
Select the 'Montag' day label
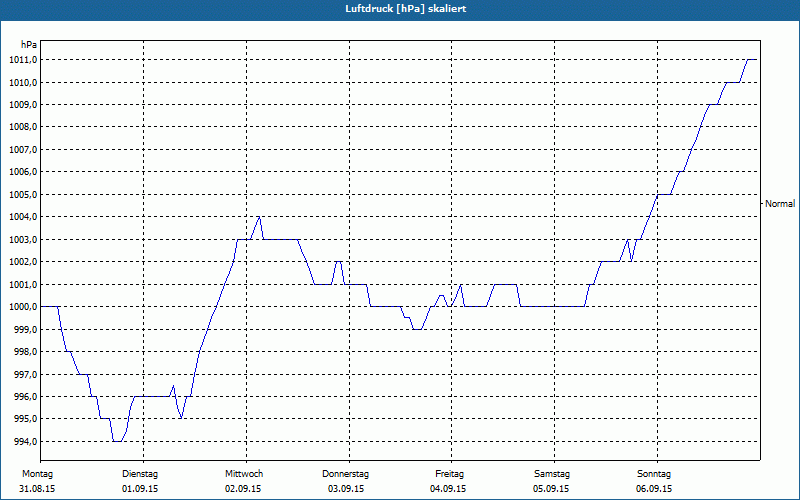(37, 474)
